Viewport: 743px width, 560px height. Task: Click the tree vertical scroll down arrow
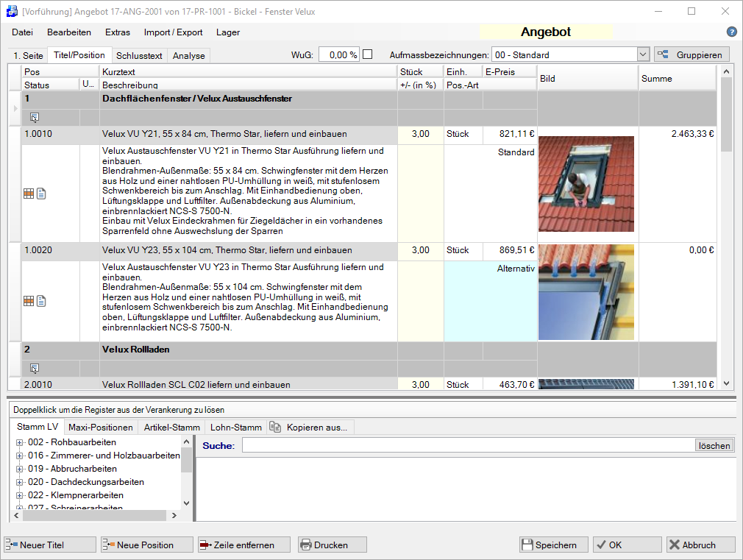click(x=186, y=503)
